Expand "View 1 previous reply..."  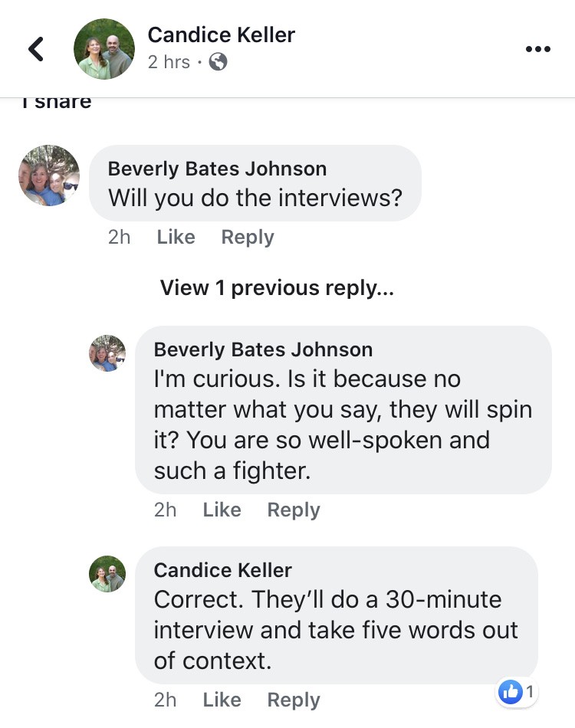tap(277, 288)
